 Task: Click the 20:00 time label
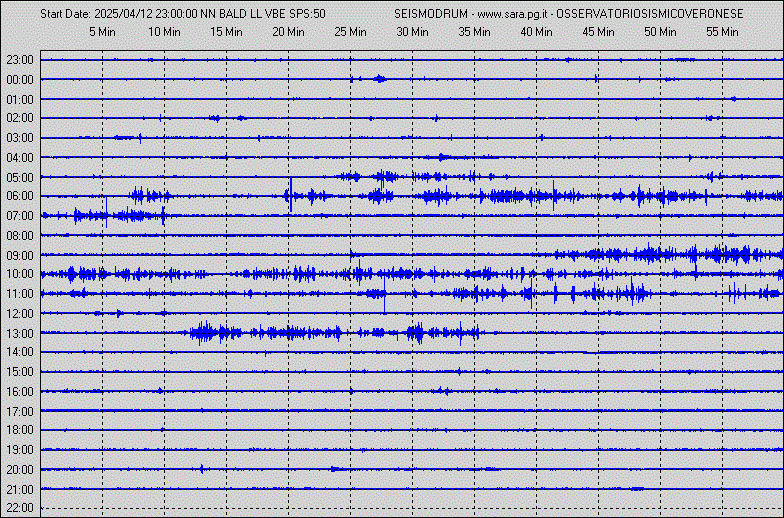[x=20, y=470]
